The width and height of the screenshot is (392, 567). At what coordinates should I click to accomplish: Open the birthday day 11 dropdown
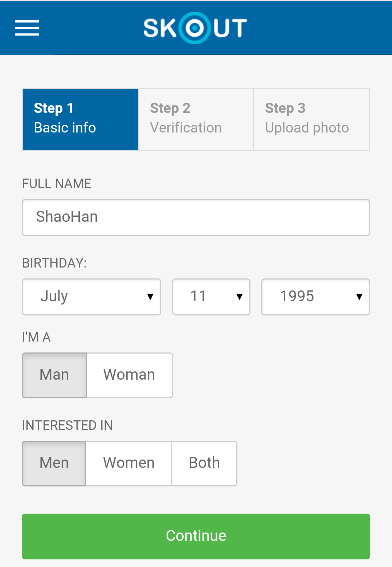coord(211,297)
